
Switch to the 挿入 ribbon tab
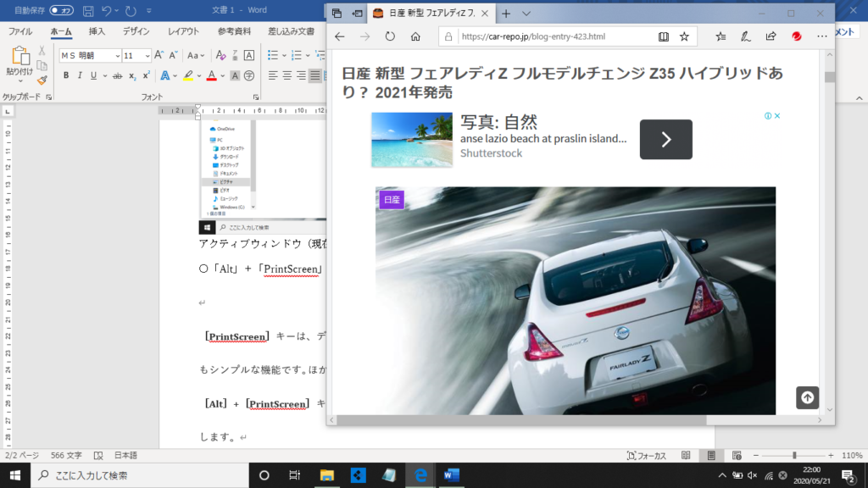[97, 31]
